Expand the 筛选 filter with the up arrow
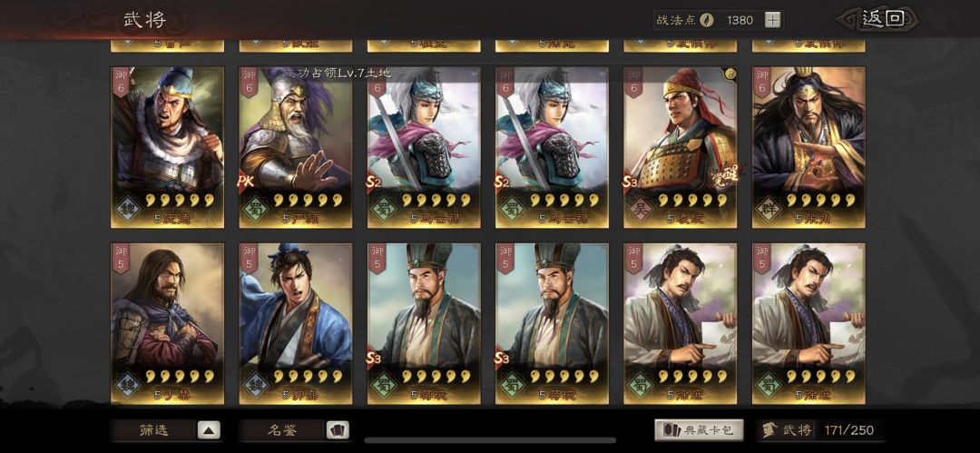Screen dimensions: 980x453 pyautogui.click(x=209, y=429)
